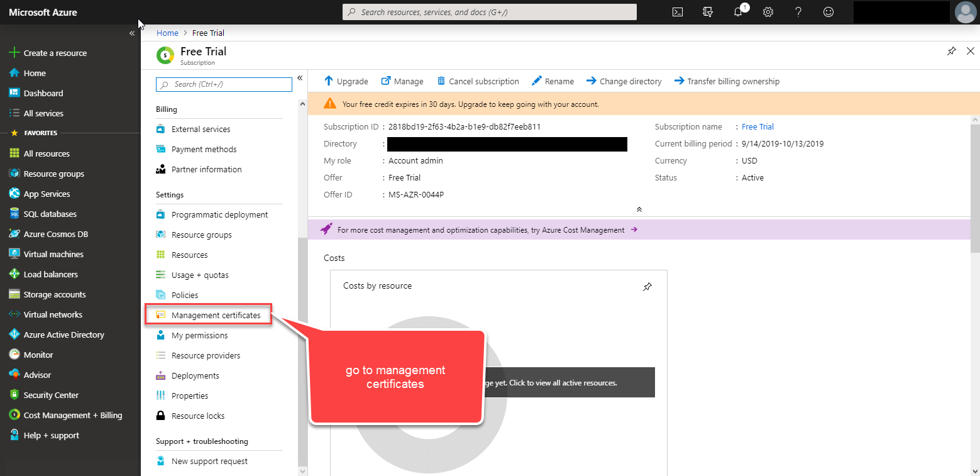Open the Directory + subscription filter icon
This screenshot has width=980, height=476.
click(708, 12)
